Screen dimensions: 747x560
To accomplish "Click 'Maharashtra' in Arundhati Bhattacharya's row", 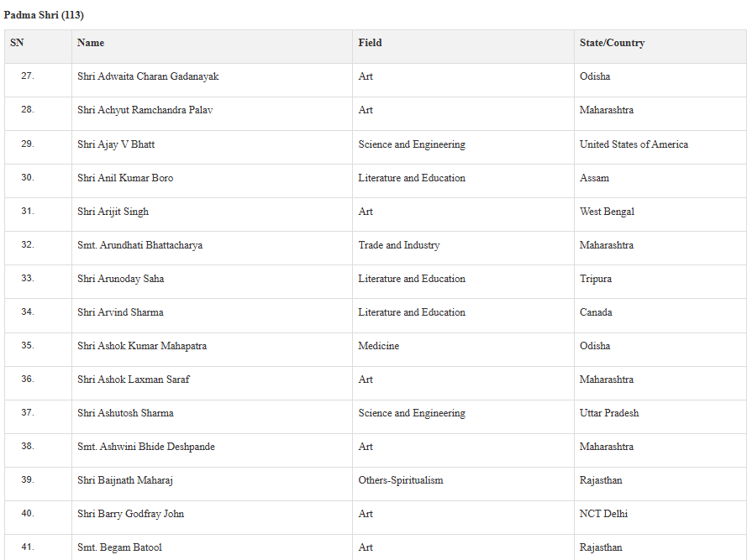I will [x=607, y=245].
